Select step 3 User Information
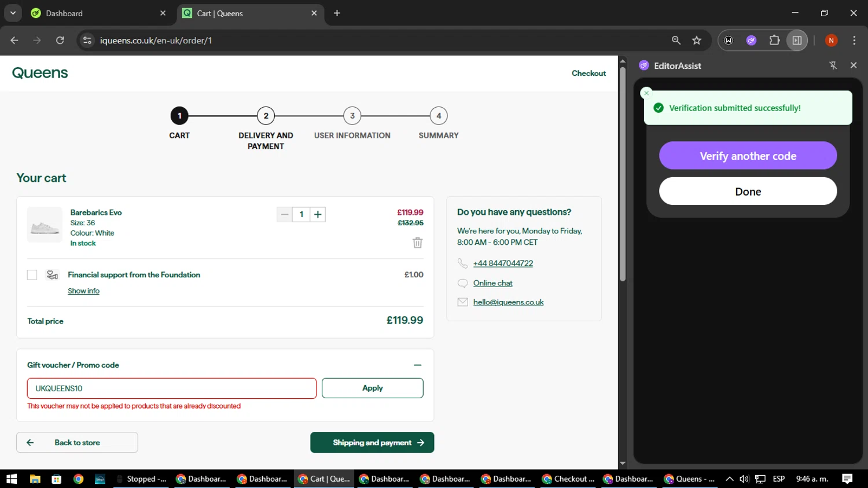868x488 pixels. [x=352, y=116]
